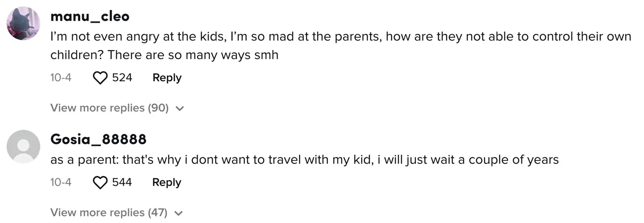The image size is (644, 223).
Task: Click the "I'm not even angry" comment line
Action: click(139, 37)
